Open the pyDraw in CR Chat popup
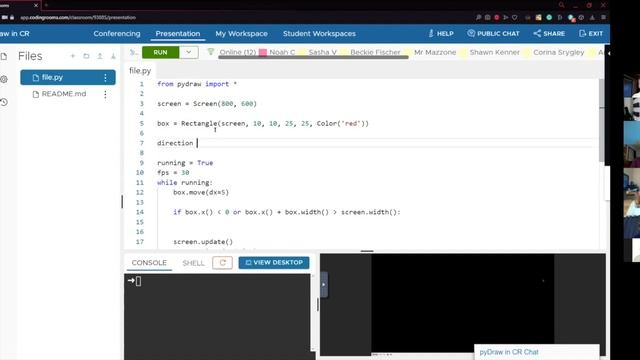 click(537, 352)
